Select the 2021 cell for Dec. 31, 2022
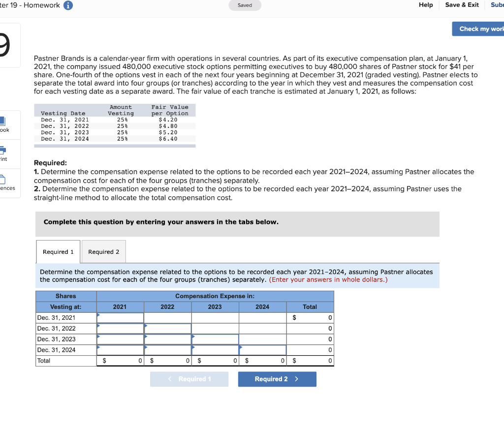Image resolution: width=504 pixels, height=428 pixels. point(120,329)
